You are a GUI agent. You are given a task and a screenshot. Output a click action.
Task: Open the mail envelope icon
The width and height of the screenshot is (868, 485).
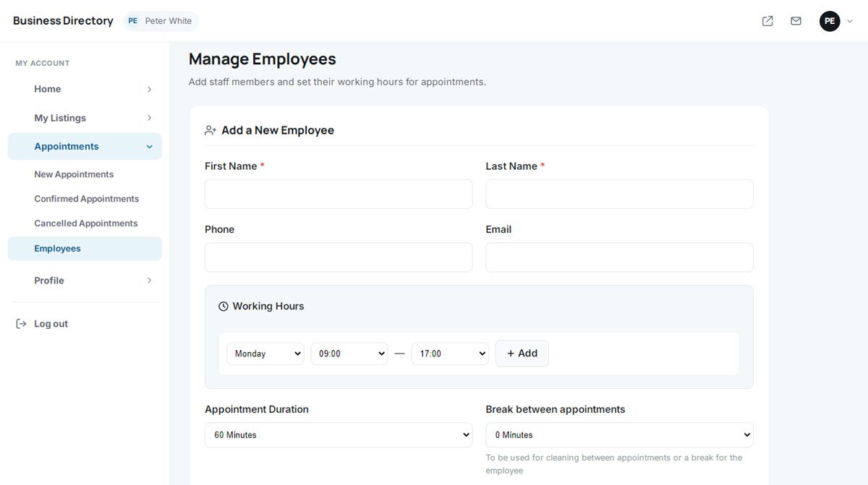(796, 21)
